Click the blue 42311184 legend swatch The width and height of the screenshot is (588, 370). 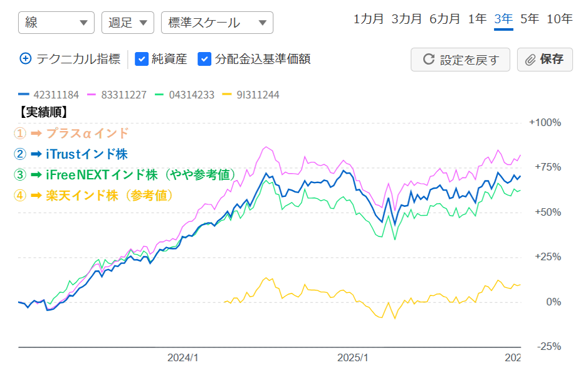(24, 95)
